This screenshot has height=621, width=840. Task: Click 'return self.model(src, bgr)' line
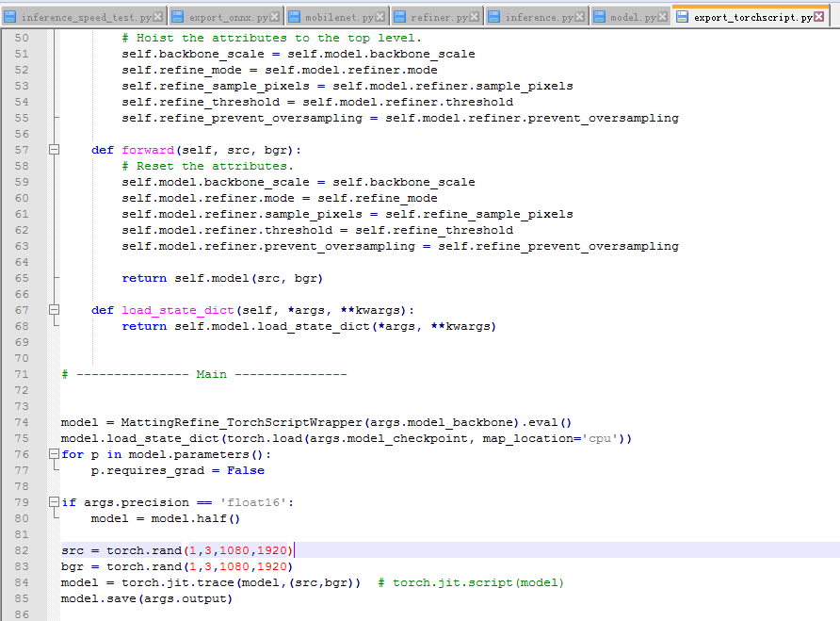(x=222, y=278)
